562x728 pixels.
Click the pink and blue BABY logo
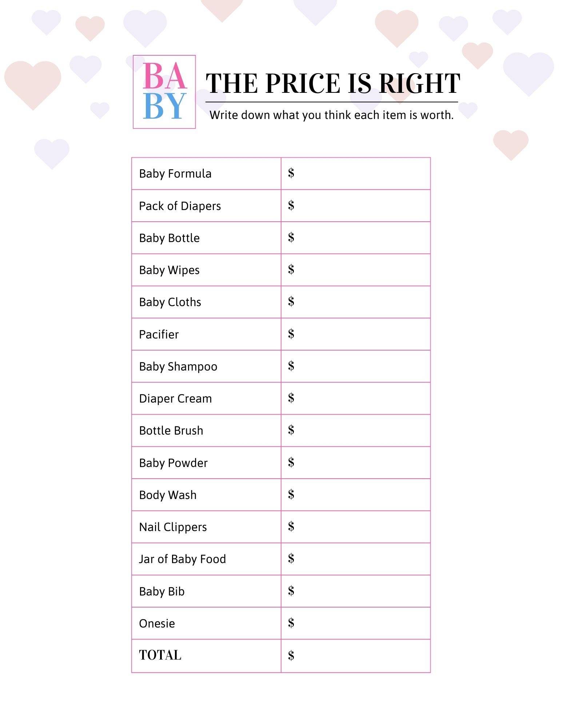click(x=164, y=92)
